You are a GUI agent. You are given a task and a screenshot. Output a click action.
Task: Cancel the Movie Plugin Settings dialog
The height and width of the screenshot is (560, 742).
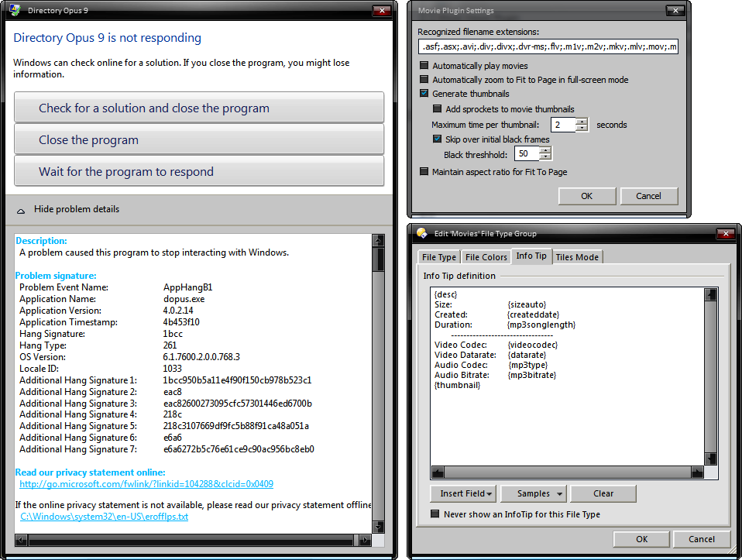point(649,196)
